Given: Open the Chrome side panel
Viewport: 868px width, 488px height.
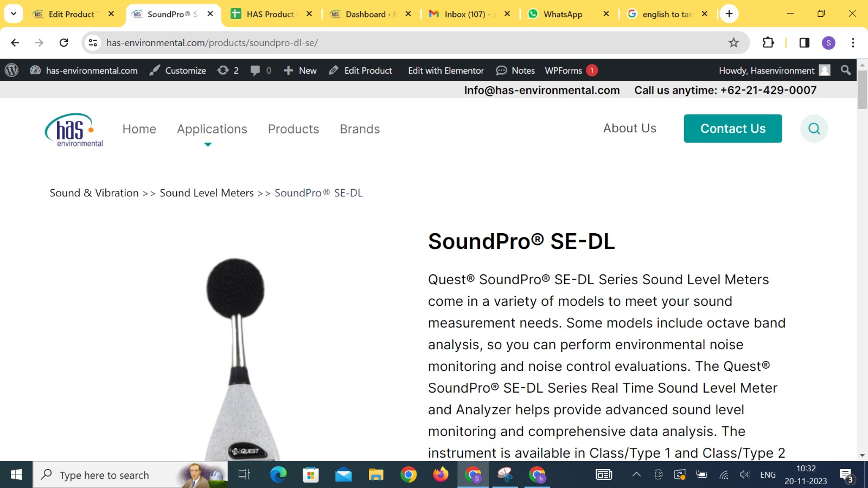Looking at the screenshot, I should [804, 42].
